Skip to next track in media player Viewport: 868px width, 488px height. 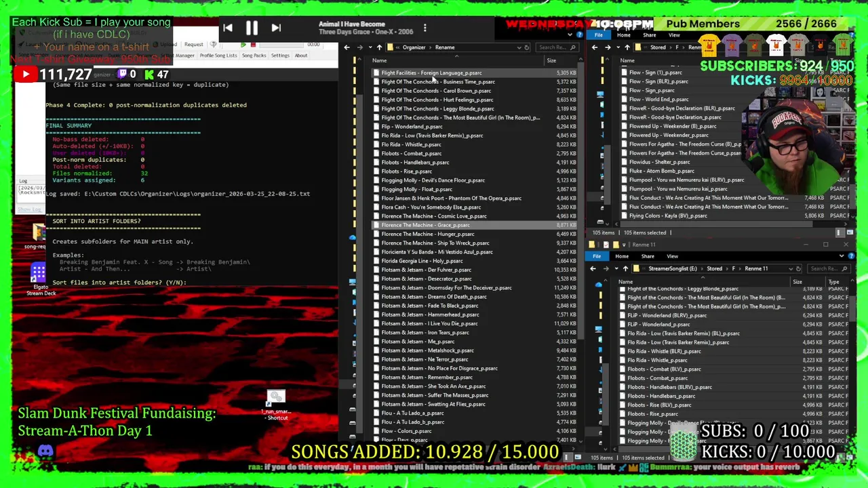tap(276, 28)
